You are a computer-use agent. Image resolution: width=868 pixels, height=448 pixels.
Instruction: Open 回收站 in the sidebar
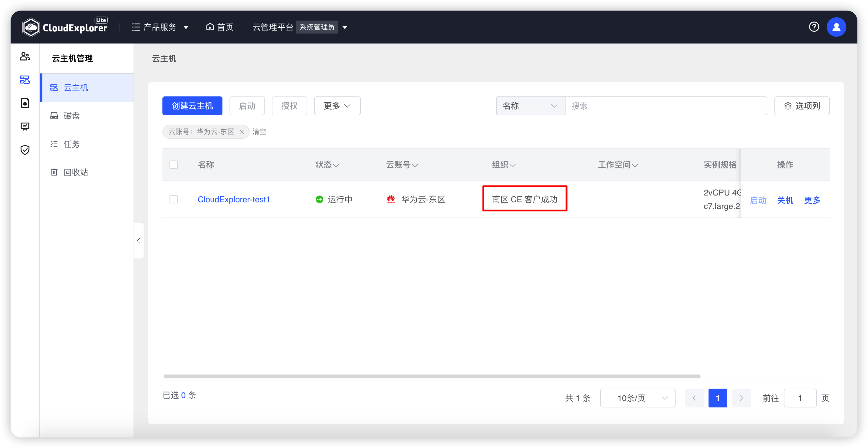(x=87, y=172)
